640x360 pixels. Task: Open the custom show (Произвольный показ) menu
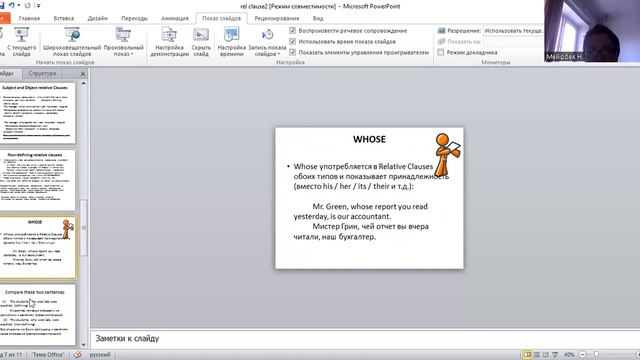click(x=123, y=42)
